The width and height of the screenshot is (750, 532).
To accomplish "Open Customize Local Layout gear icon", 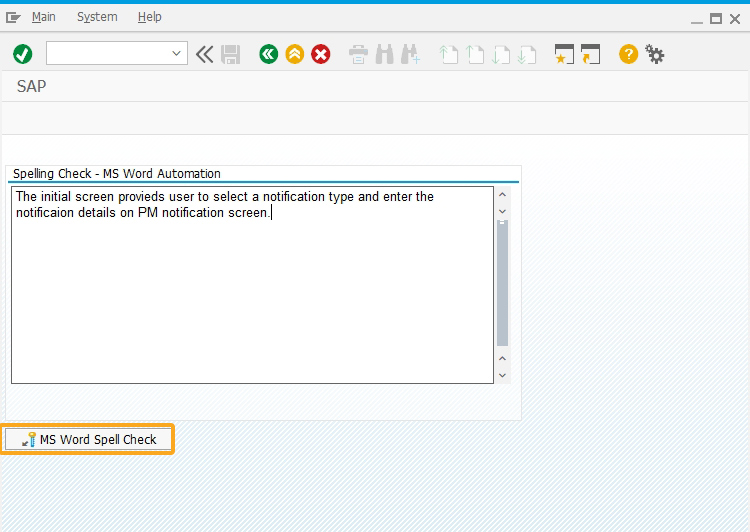I will click(654, 54).
